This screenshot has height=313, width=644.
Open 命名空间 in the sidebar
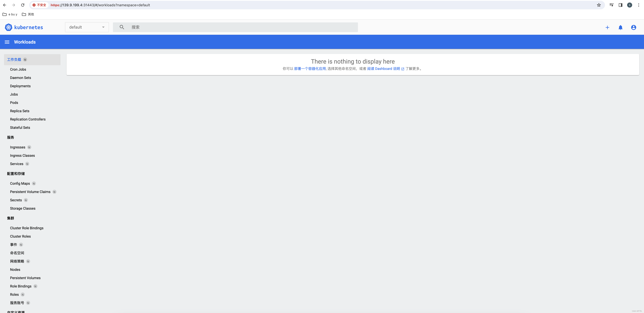pyautogui.click(x=17, y=253)
